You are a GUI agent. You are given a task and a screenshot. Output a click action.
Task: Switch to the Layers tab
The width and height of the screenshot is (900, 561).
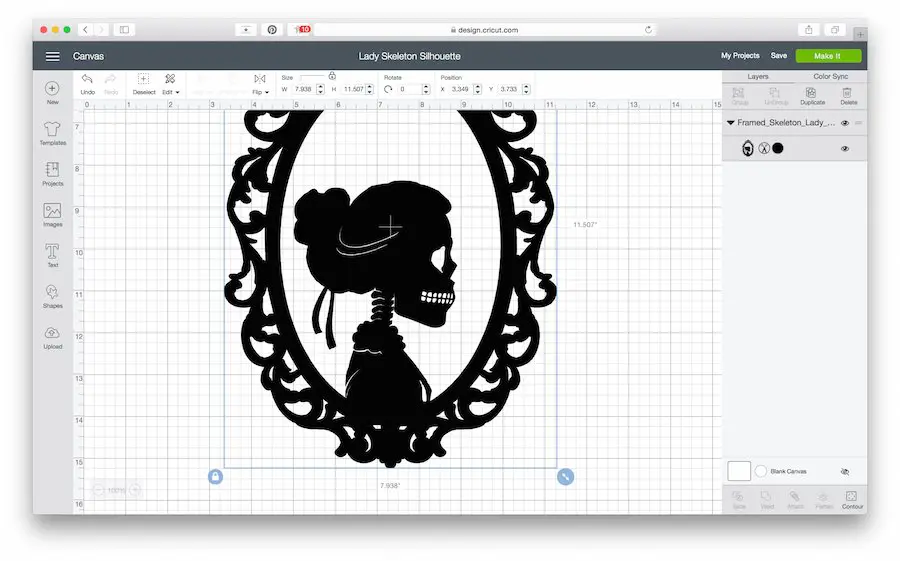pos(758,76)
